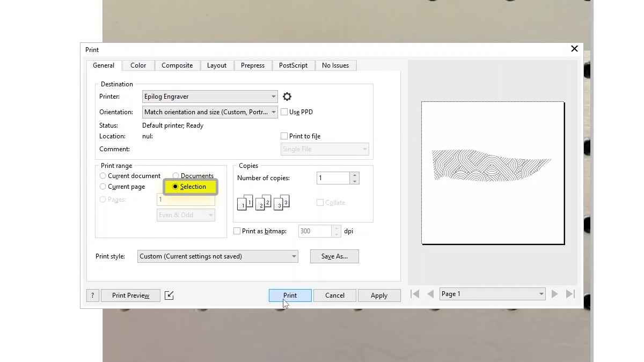This screenshot has width=644, height=362.
Task: Jump to first page using the preview arrow
Action: click(414, 293)
